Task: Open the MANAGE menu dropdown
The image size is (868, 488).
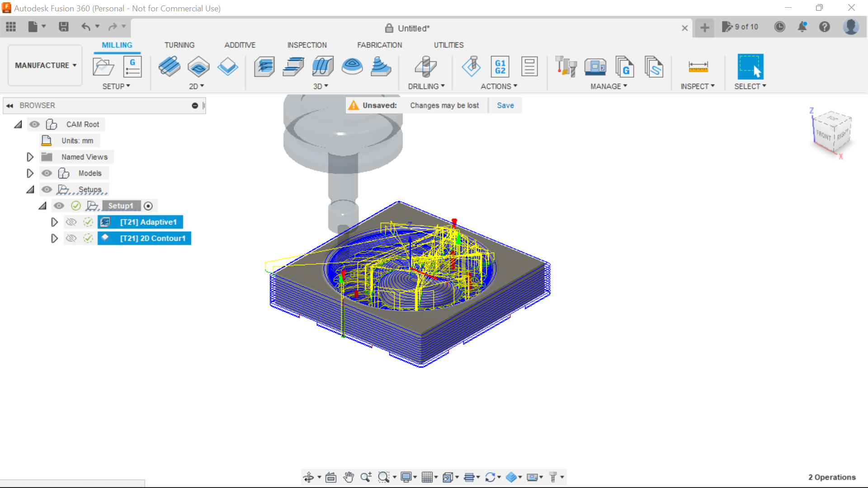Action: pos(609,86)
